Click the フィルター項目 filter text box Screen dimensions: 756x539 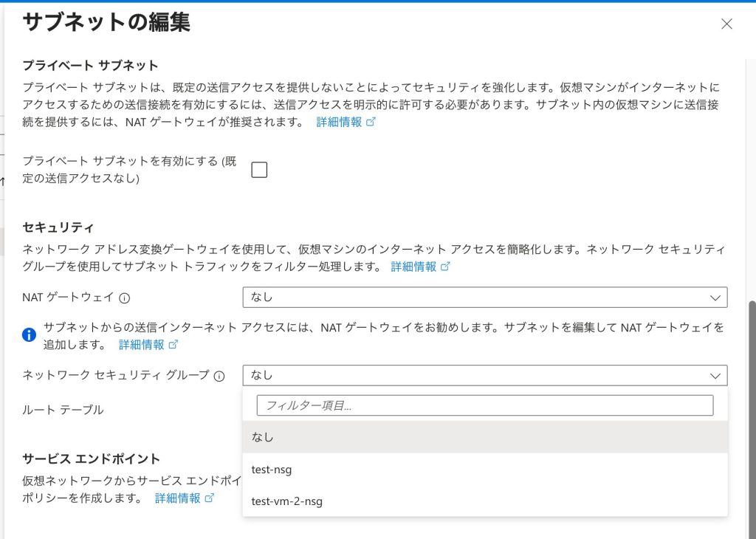point(484,405)
